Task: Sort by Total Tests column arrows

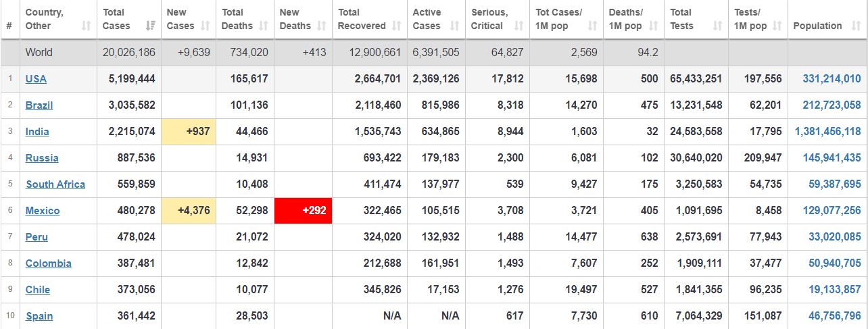Action: tap(717, 26)
